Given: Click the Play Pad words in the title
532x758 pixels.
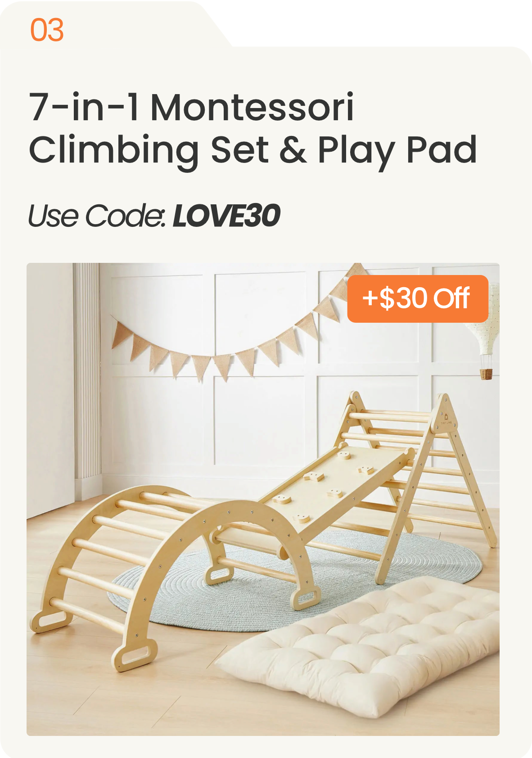Looking at the screenshot, I should pyautogui.click(x=397, y=150).
